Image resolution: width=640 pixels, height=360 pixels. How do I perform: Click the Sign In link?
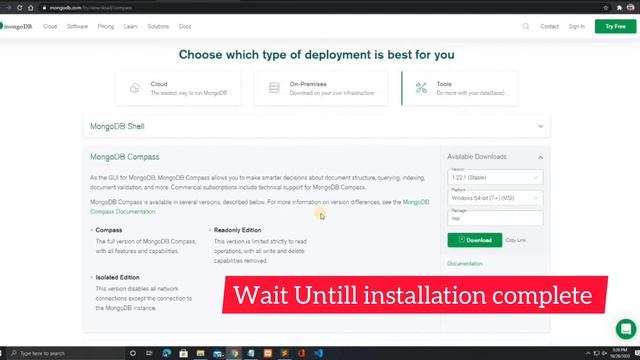pos(577,27)
